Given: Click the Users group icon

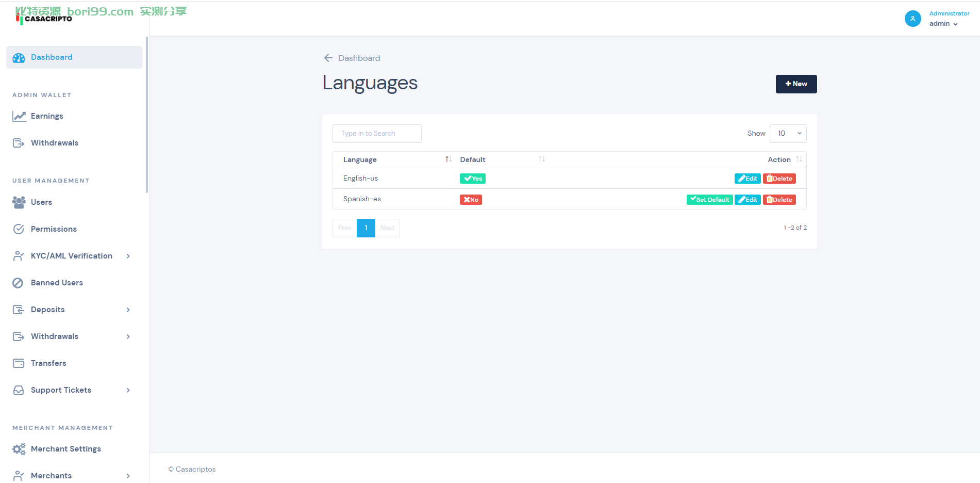Looking at the screenshot, I should tap(19, 202).
